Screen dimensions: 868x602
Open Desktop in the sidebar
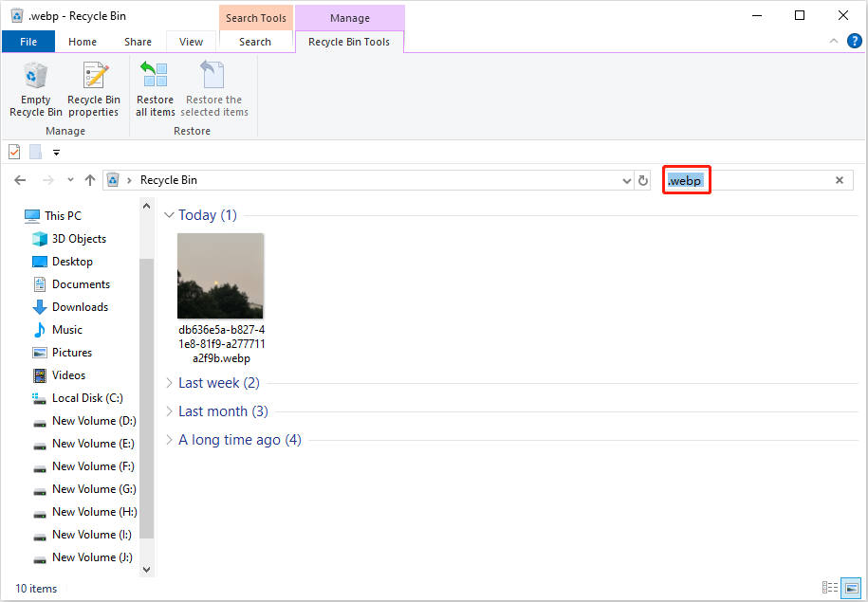coord(63,261)
